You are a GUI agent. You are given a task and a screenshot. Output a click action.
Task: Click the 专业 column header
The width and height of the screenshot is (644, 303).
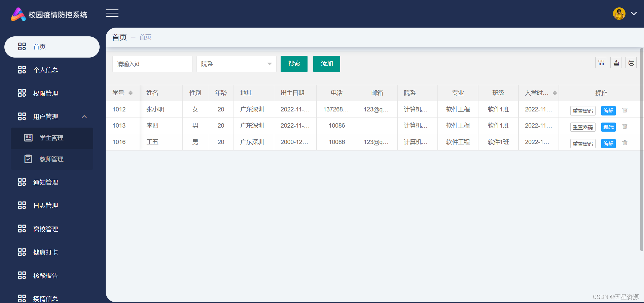pos(458,93)
